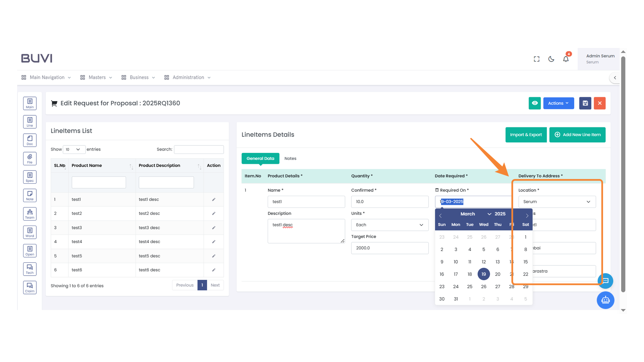
Task: Click edit pencil for test3 row
Action: (x=214, y=228)
